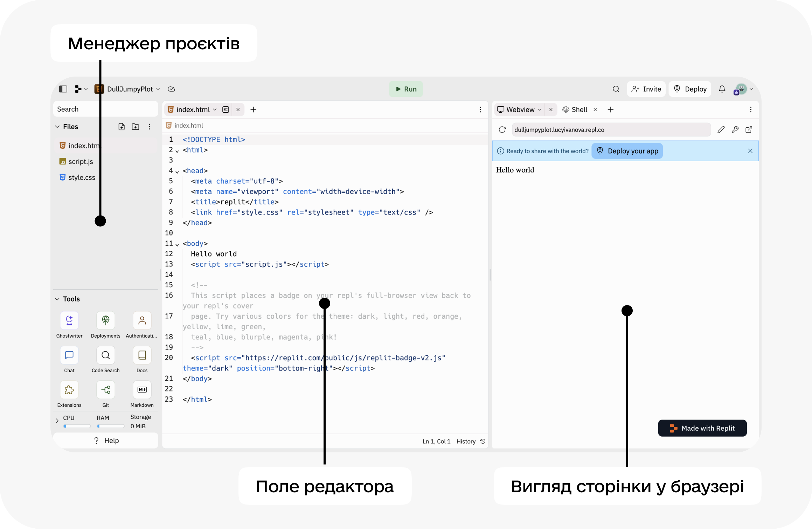The width and height of the screenshot is (812, 529).
Task: Fold the html tag on line 2
Action: coord(177,151)
